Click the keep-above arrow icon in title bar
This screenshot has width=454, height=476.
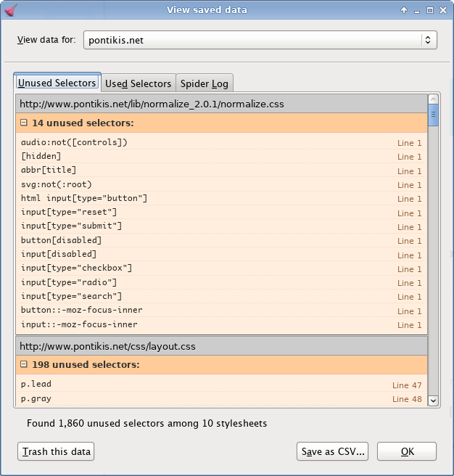tap(404, 10)
